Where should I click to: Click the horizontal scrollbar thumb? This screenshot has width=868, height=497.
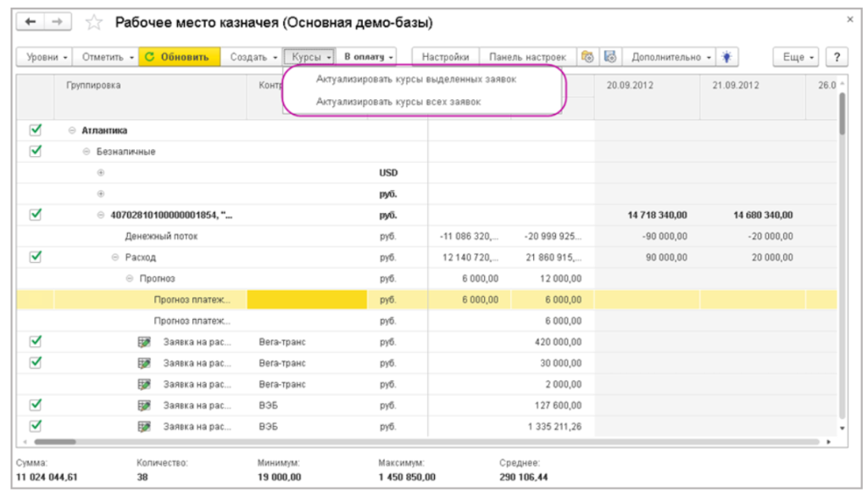pos(55,442)
